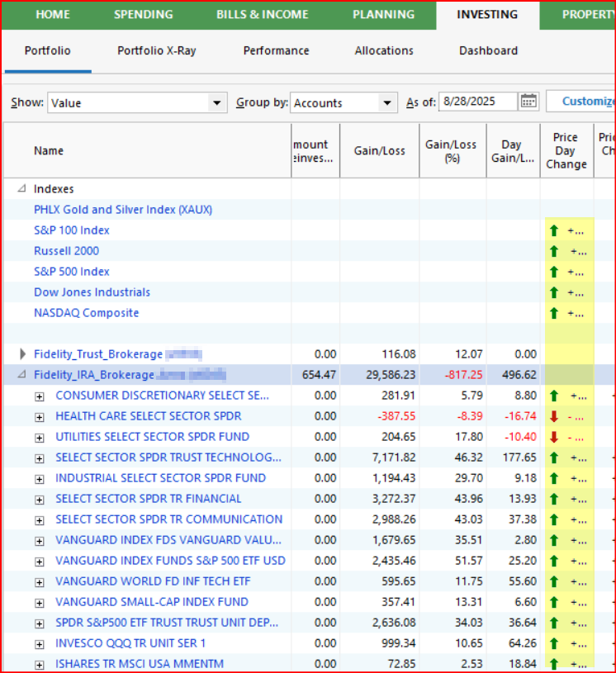Open the Dow Jones Industrials link

tap(92, 292)
